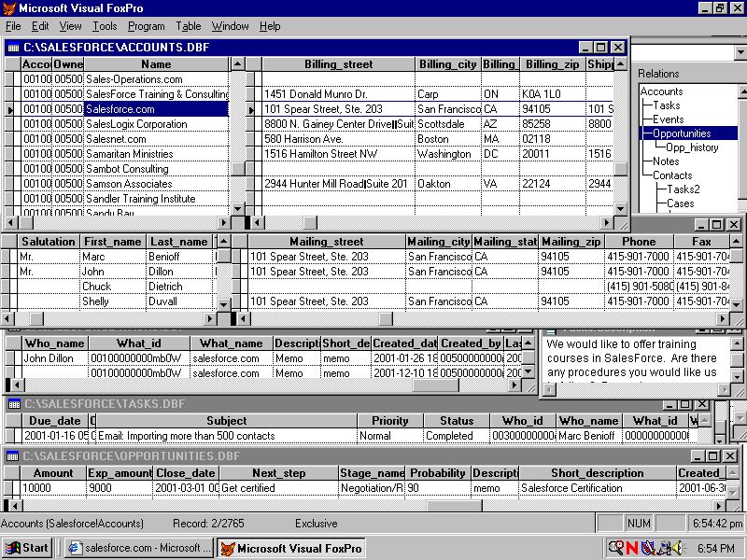The width and height of the screenshot is (747, 560).
Task: Select Cases in the Relations tree
Action: tap(681, 203)
